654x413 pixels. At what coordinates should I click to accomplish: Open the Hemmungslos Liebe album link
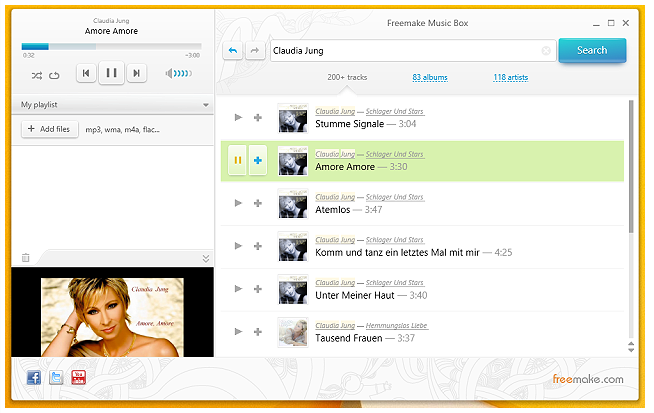397,325
